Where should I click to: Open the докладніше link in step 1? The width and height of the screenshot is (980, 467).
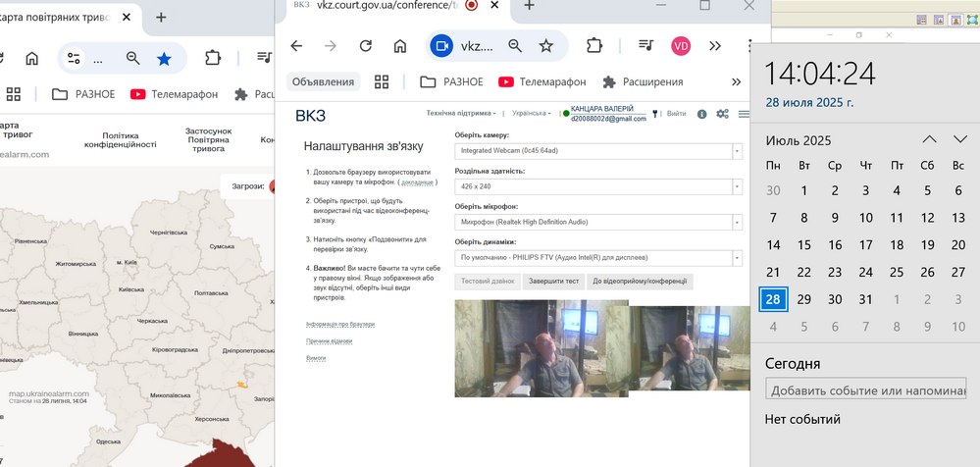coord(417,182)
